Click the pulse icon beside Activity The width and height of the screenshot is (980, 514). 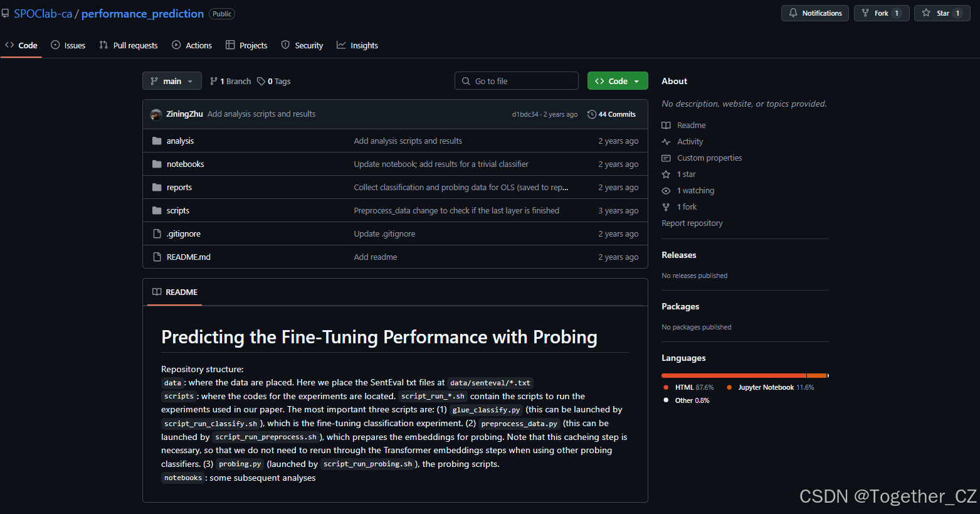[666, 142]
